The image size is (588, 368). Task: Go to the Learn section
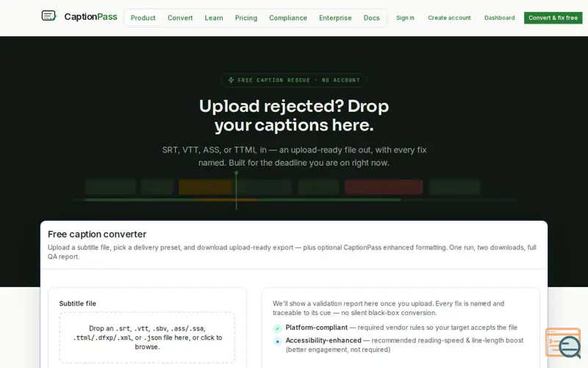[214, 18]
